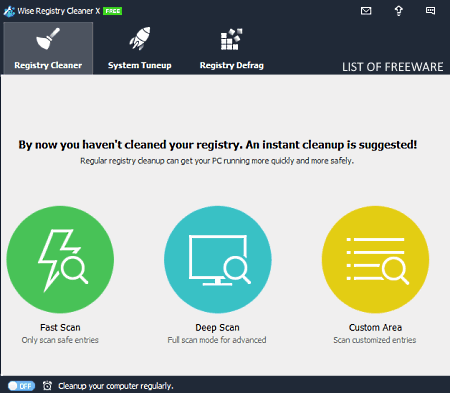Click 'Cleanup your computer regularly.' text

click(x=116, y=386)
